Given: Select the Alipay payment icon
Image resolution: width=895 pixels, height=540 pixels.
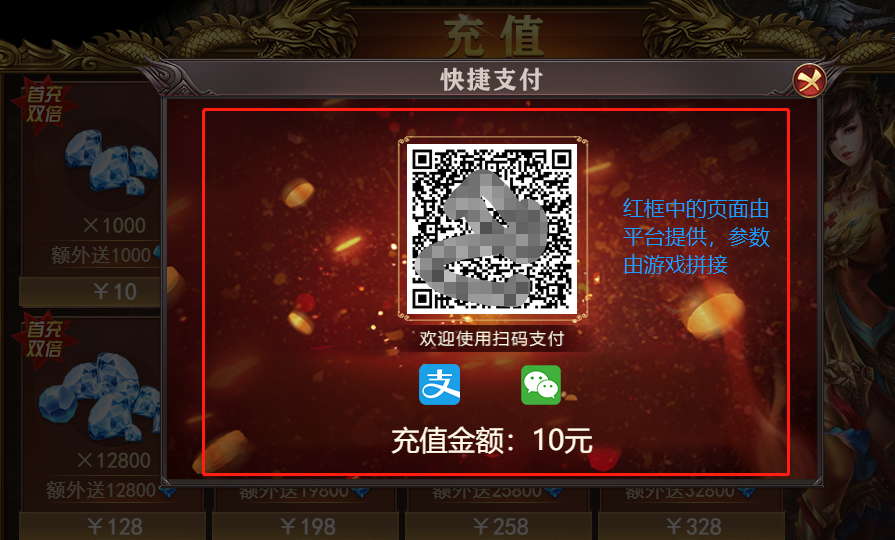Looking at the screenshot, I should [x=440, y=384].
